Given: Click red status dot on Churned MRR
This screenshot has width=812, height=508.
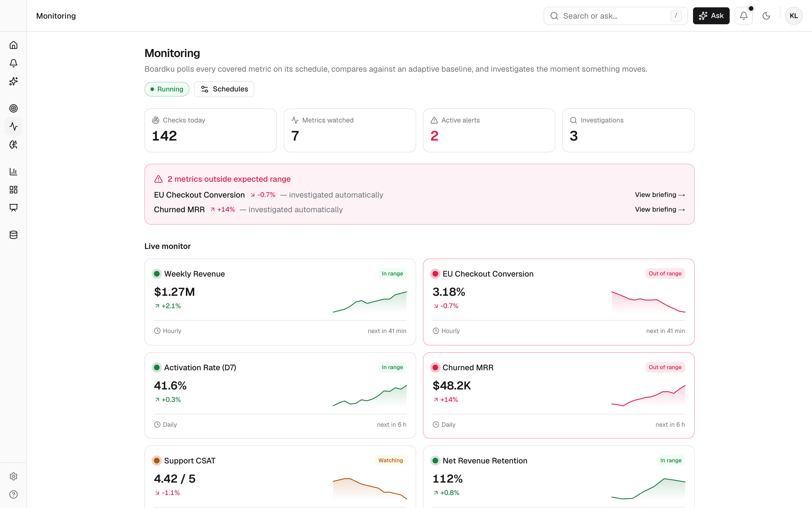Looking at the screenshot, I should tap(435, 367).
